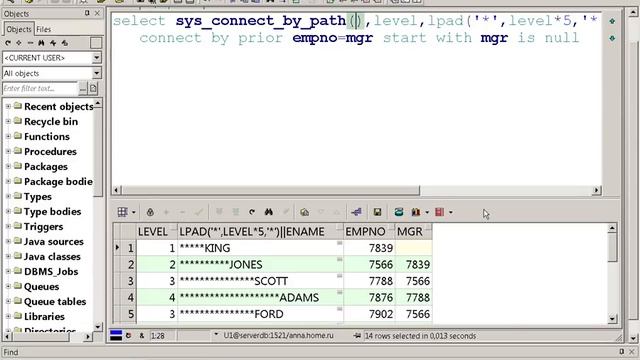The image size is (640, 360).
Task: Expand the Procedures node
Action: click(8, 151)
